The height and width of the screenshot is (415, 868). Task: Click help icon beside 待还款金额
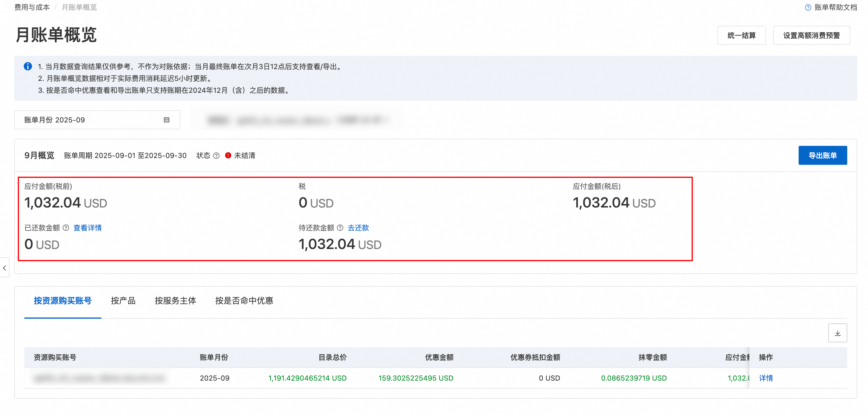pos(340,228)
